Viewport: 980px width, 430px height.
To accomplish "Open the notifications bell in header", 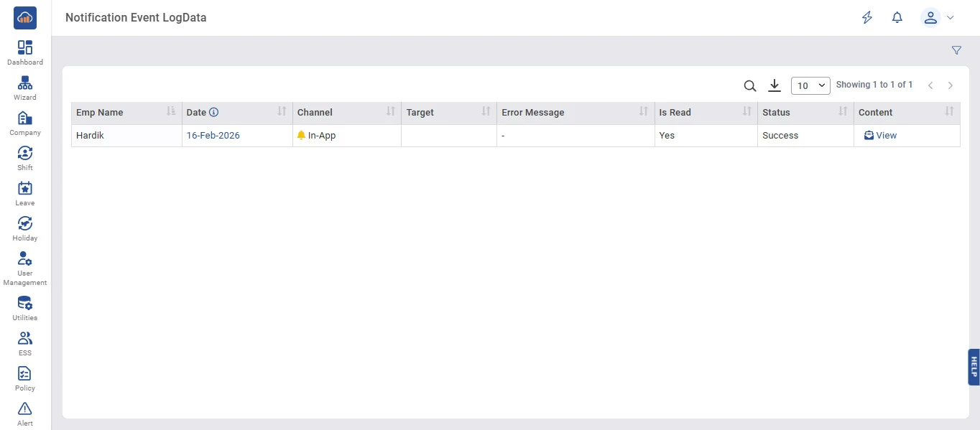I will (897, 18).
